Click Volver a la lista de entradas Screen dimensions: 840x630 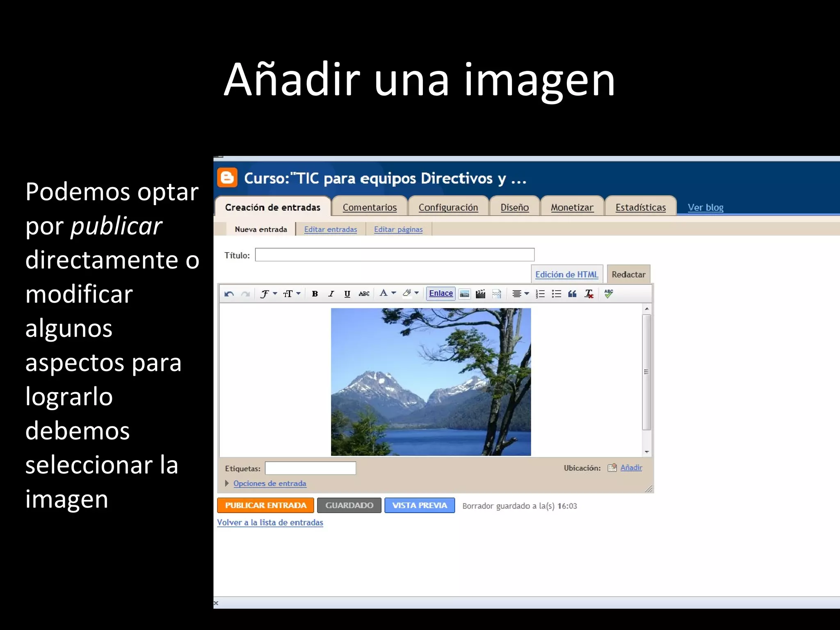270,523
